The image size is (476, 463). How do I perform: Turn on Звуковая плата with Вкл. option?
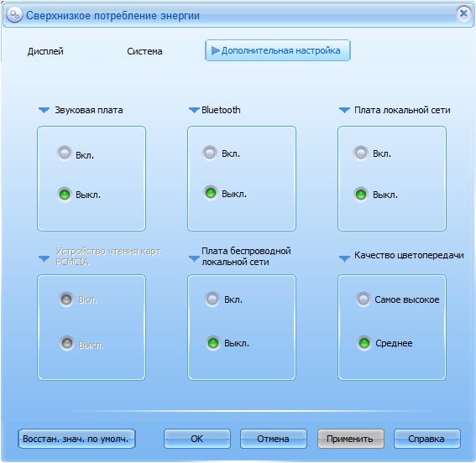click(65, 153)
